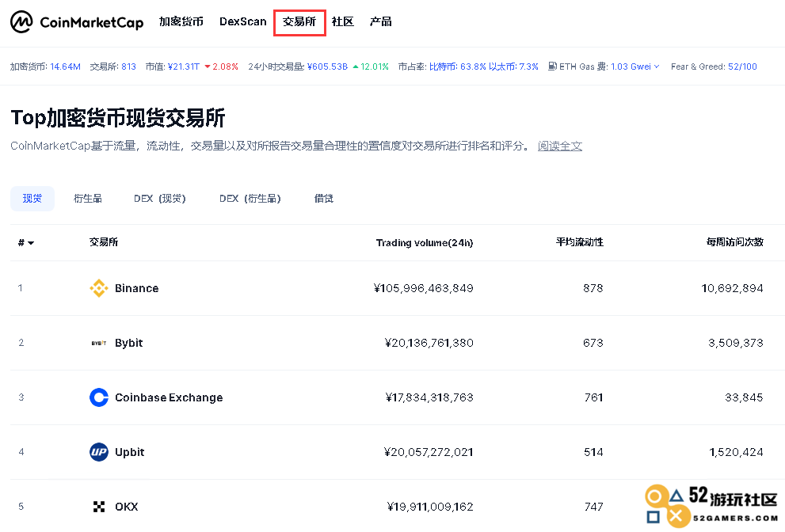Switch to the DEX (衍生品) tab
The width and height of the screenshot is (785, 532).
point(250,198)
